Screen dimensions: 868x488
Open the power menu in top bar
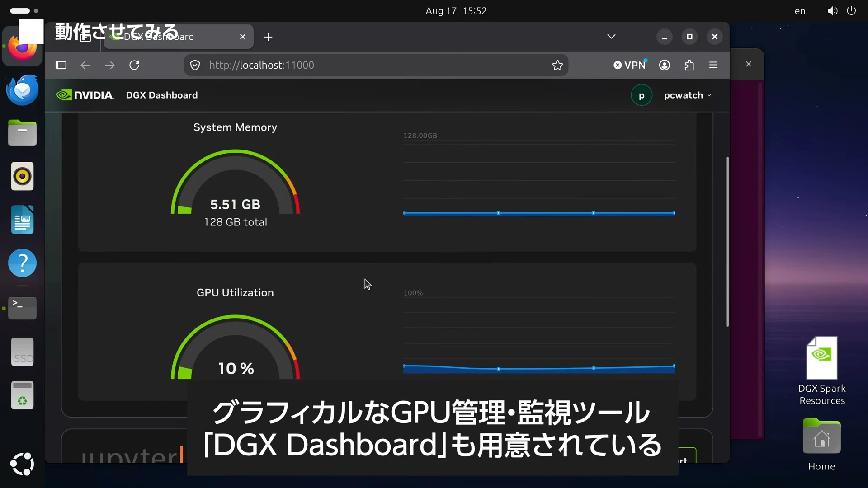851,11
